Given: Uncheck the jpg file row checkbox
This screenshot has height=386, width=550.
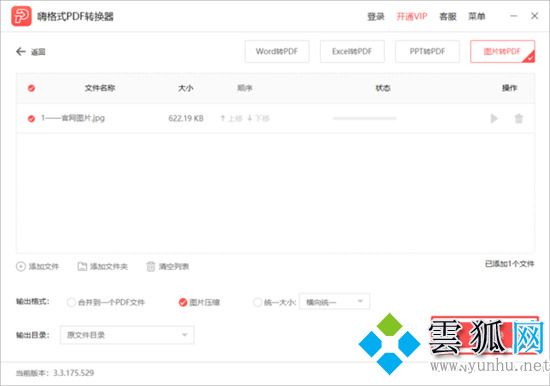Looking at the screenshot, I should [x=31, y=119].
